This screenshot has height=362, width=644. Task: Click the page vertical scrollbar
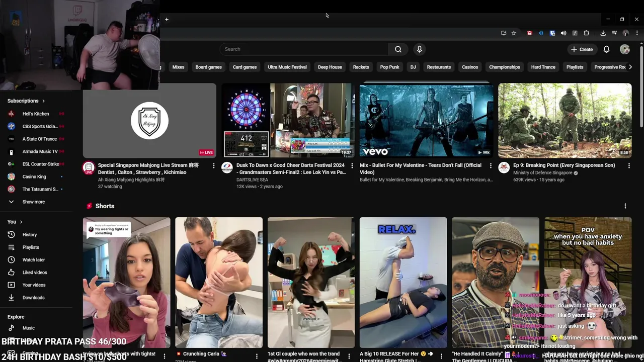(641, 85)
